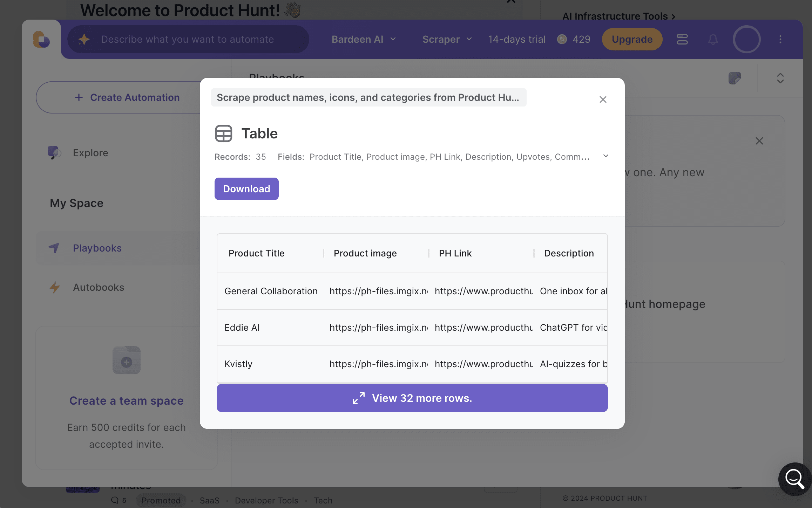This screenshot has width=812, height=508.
Task: Click the Playbooks arrow icon
Action: click(54, 248)
